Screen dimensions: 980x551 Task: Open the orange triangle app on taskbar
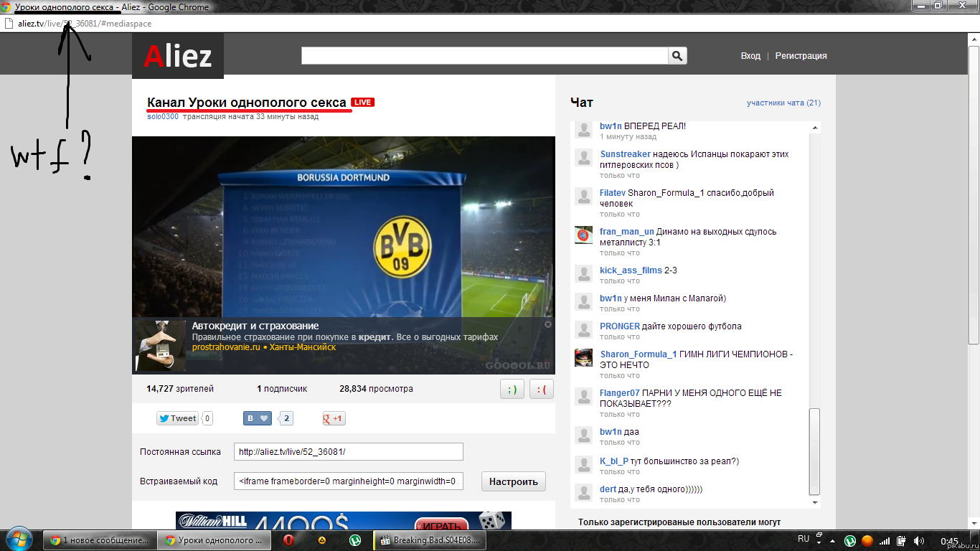click(323, 540)
